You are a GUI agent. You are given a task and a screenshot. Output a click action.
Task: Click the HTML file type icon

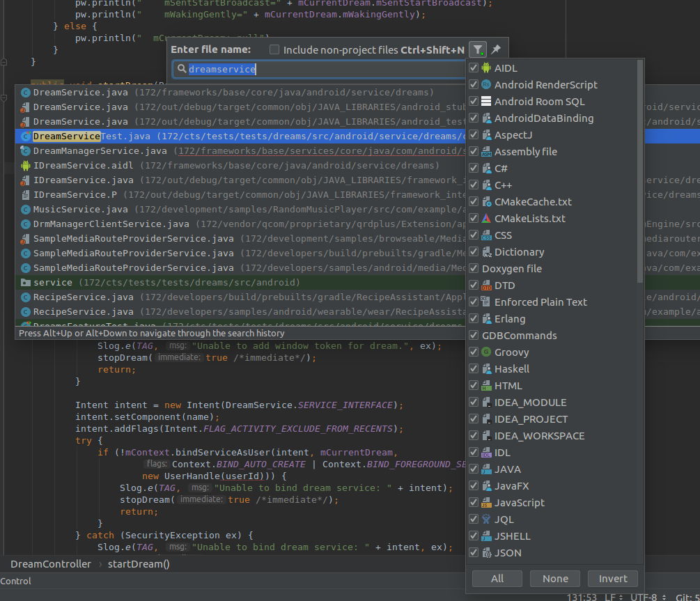(x=486, y=385)
